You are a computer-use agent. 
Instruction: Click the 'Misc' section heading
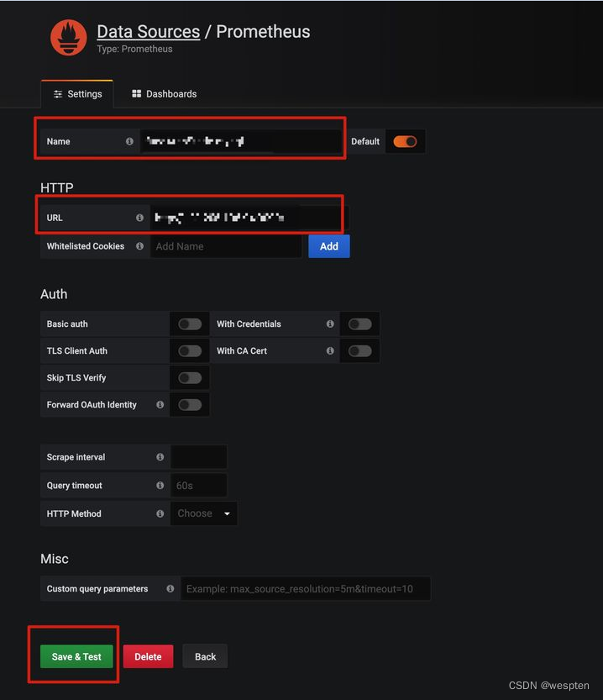pos(55,559)
